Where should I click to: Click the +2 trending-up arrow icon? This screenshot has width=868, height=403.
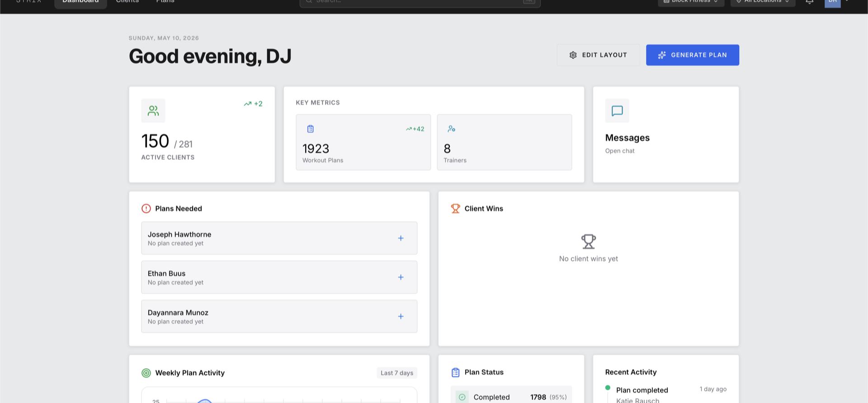pyautogui.click(x=248, y=104)
